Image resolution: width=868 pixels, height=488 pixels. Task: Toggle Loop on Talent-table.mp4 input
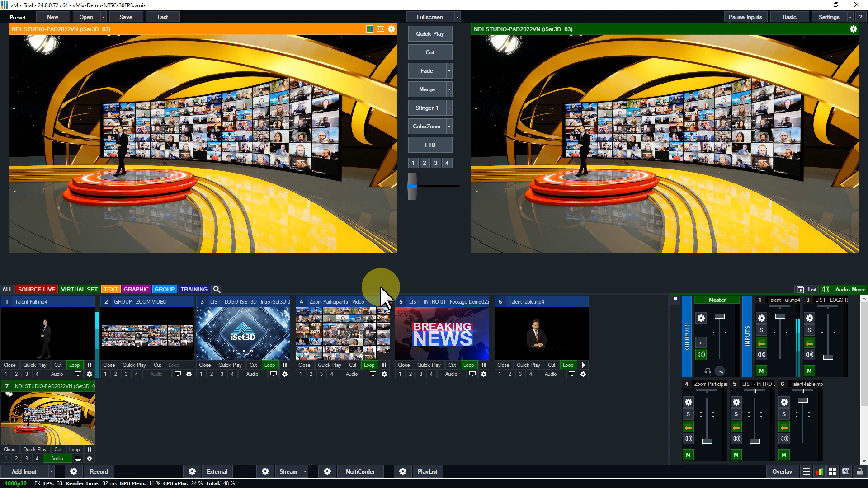pos(568,365)
